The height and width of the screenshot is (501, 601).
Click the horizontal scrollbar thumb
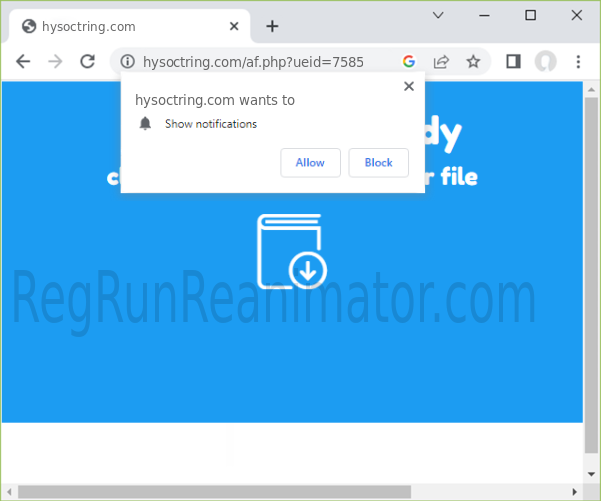pos(215,491)
